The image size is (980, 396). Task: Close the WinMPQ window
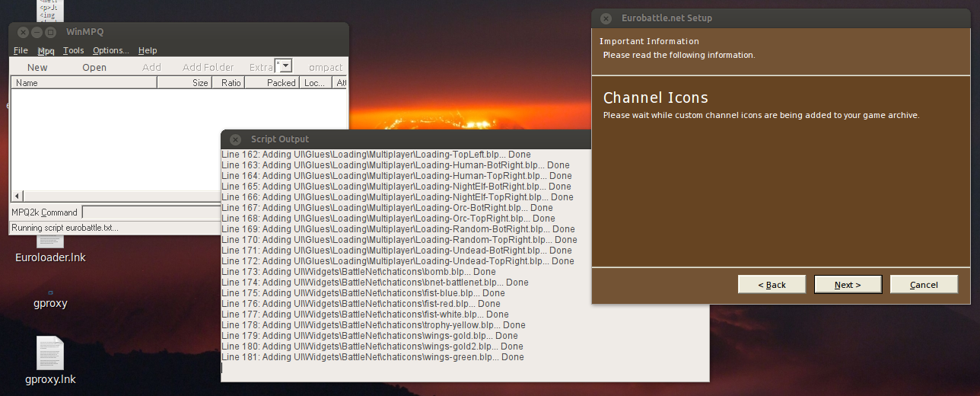[x=23, y=32]
